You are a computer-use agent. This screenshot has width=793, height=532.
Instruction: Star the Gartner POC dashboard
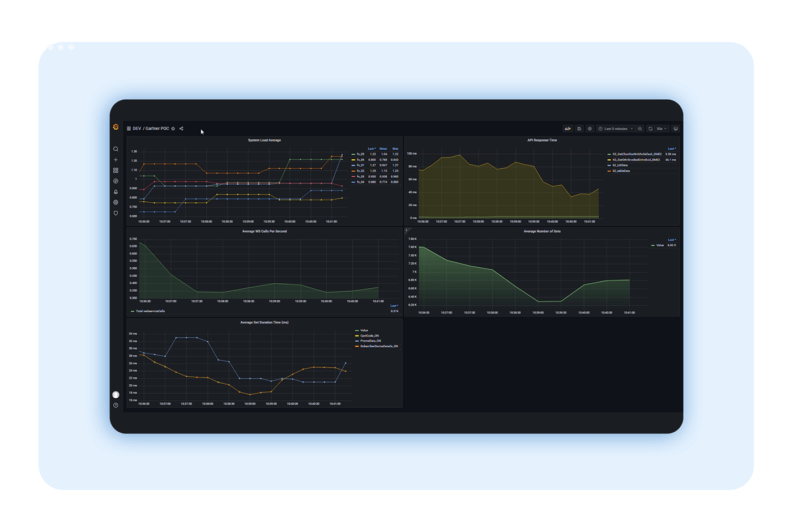173,129
